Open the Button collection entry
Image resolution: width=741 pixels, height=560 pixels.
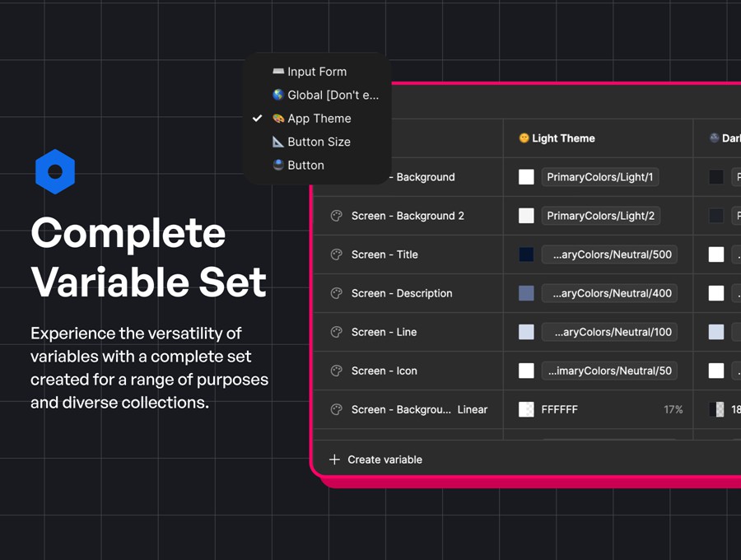[305, 165]
